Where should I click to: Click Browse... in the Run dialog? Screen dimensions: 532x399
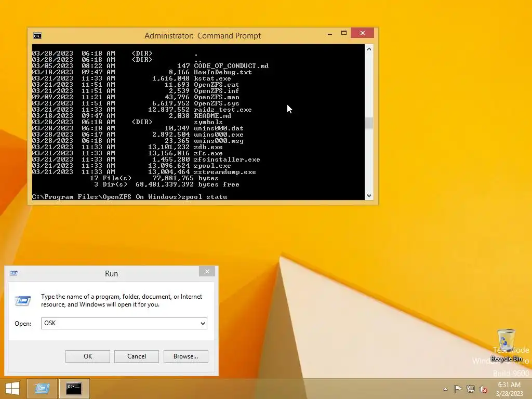click(185, 356)
